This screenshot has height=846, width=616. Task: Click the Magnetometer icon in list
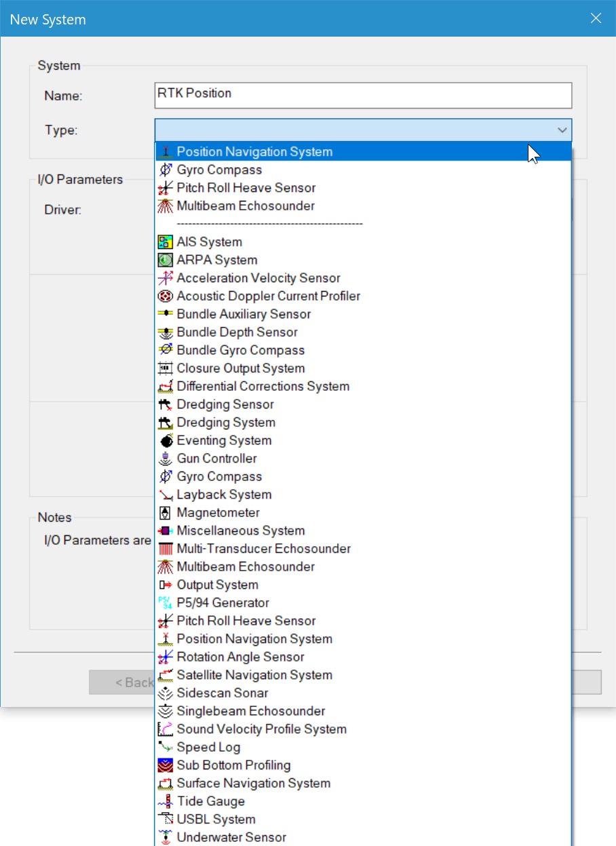(165, 513)
